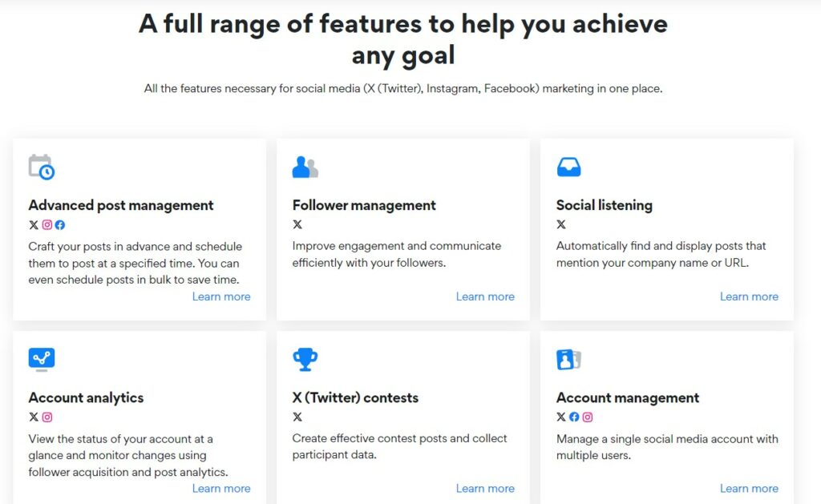Open Learn more for Follower management
821x504 pixels.
[485, 296]
